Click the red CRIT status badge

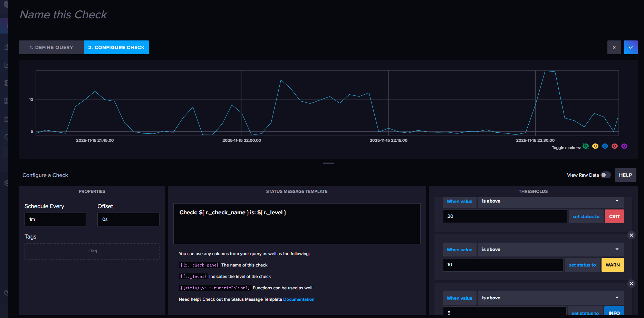click(x=614, y=216)
